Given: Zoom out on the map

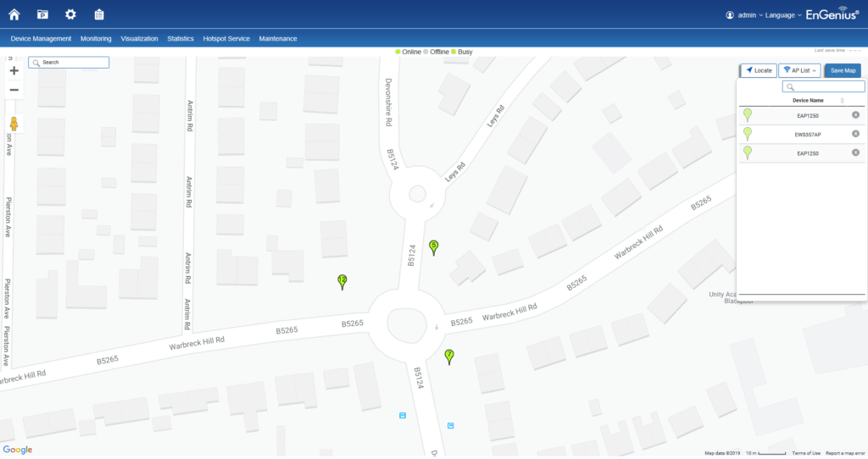Looking at the screenshot, I should tap(14, 90).
